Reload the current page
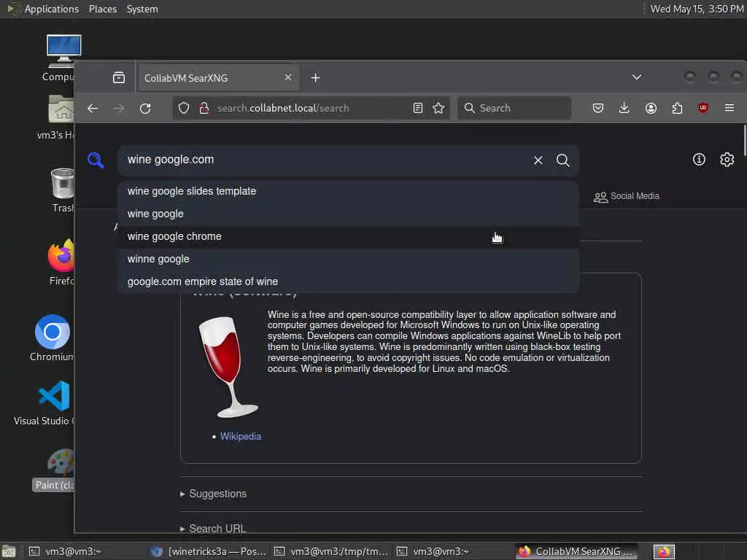 (145, 108)
